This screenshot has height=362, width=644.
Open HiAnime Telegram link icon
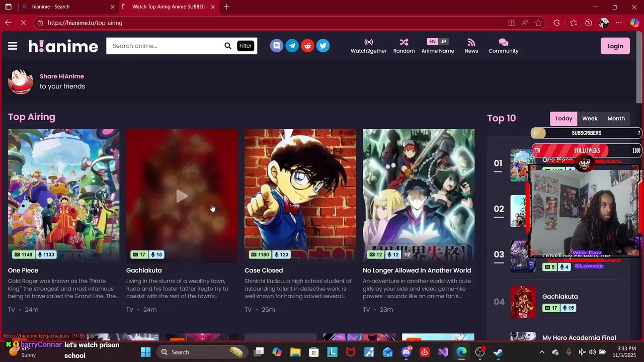point(292,46)
